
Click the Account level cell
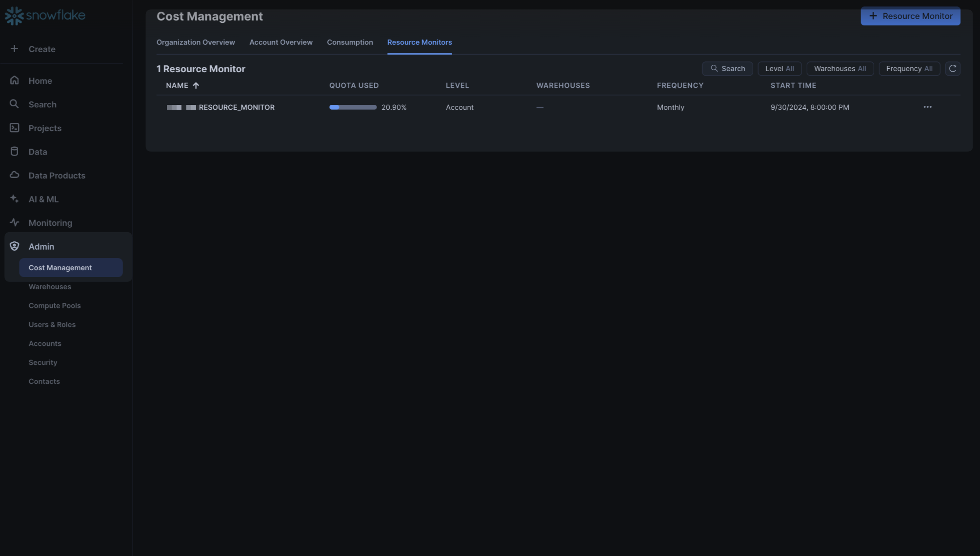coord(460,107)
